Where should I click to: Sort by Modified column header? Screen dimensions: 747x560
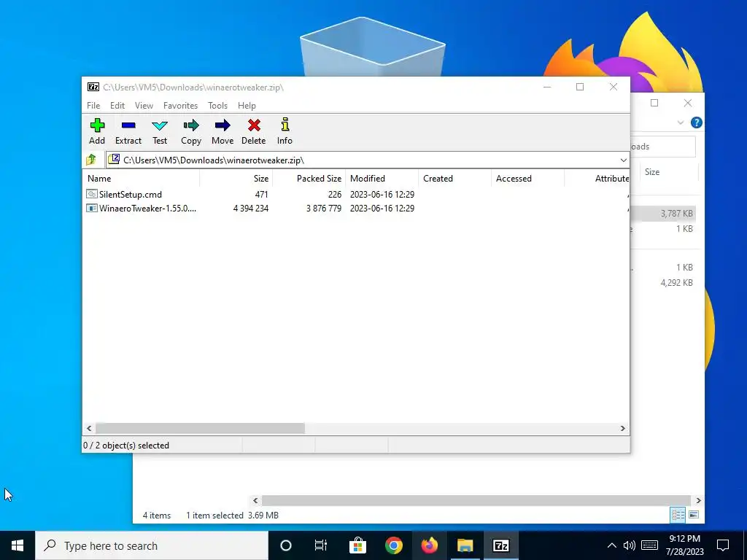382,179
